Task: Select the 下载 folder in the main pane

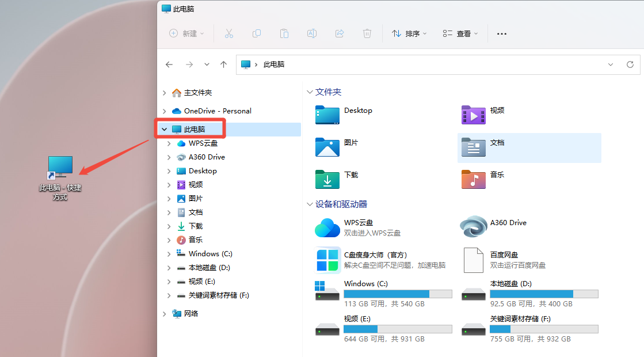Action: [x=337, y=180]
